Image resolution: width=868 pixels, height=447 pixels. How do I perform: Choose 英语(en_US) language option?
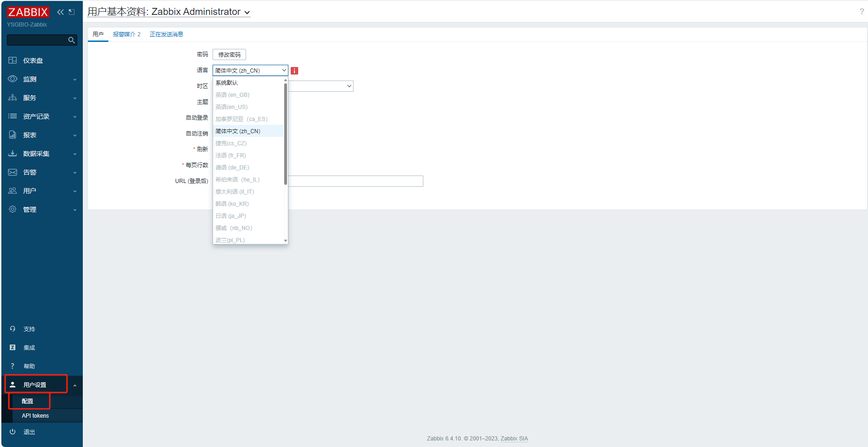pyautogui.click(x=248, y=107)
